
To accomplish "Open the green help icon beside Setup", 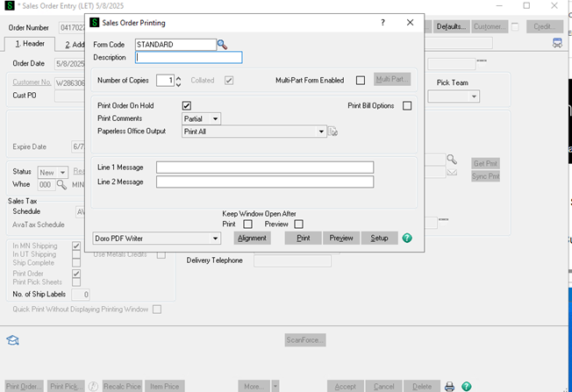I will click(407, 238).
